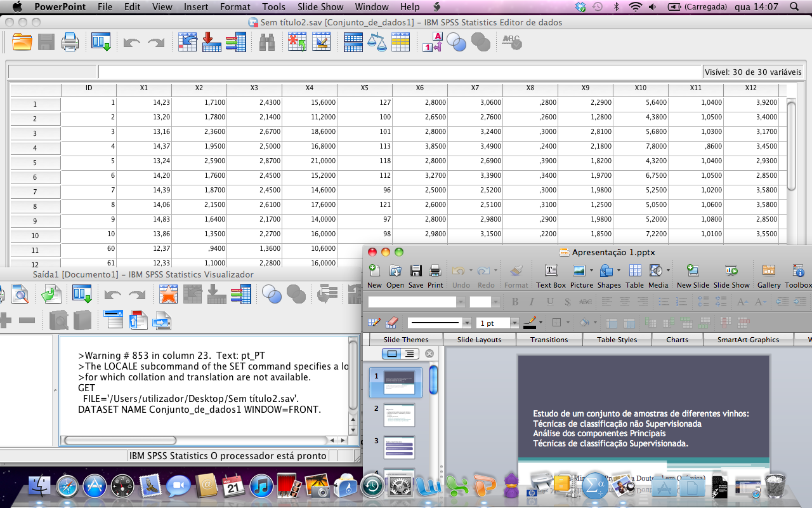Click the Insert cases icon
This screenshot has width=812, height=508.
point(297,43)
